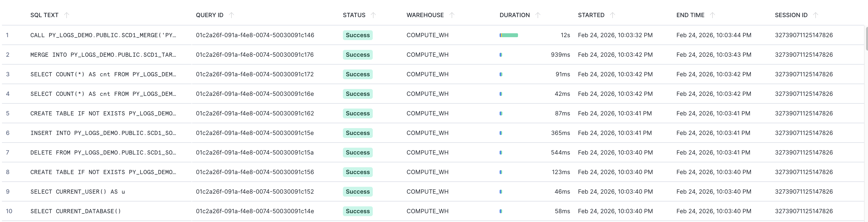This screenshot has height=222, width=868.
Task: Select the Success badge on the MERGE INTO row
Action: (358, 55)
